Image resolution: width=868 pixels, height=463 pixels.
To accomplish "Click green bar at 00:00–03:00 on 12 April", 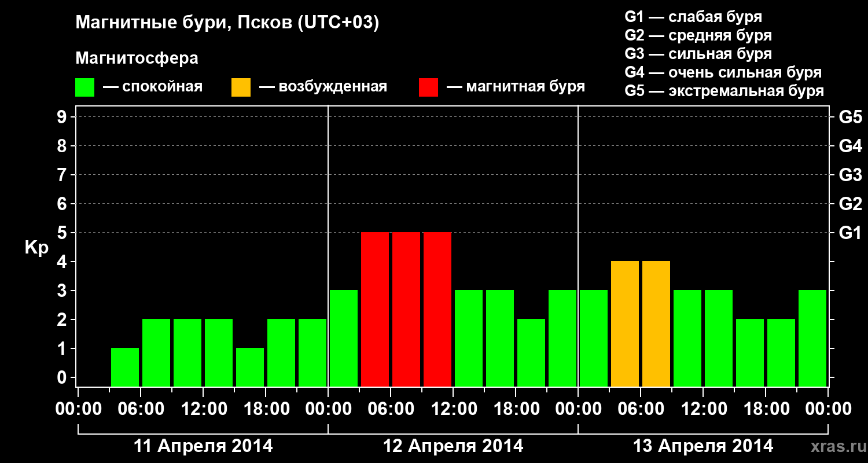I will pos(344,338).
